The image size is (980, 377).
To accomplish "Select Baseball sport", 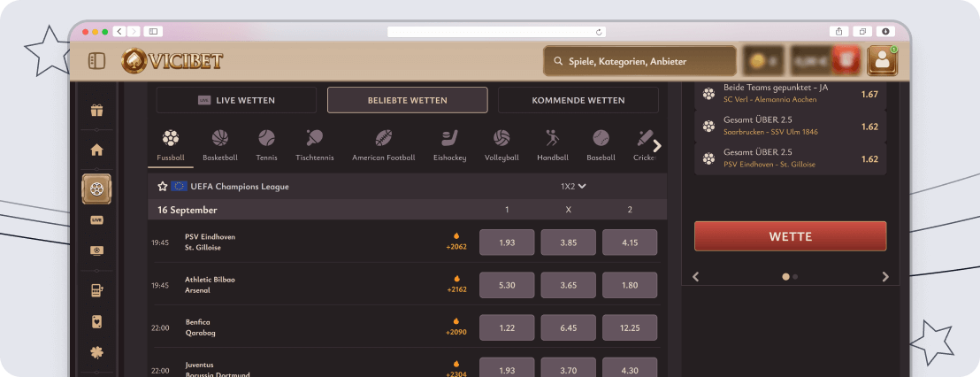I will [601, 146].
